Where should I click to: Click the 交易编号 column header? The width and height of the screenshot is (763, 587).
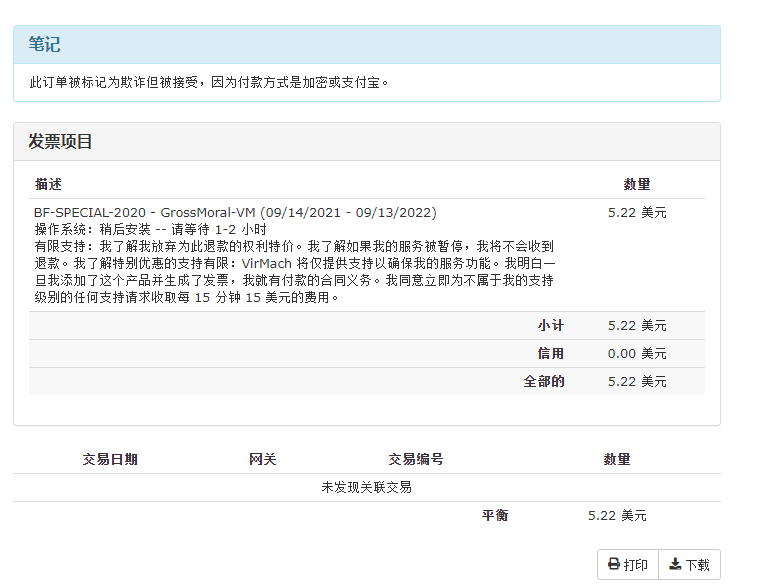[416, 459]
